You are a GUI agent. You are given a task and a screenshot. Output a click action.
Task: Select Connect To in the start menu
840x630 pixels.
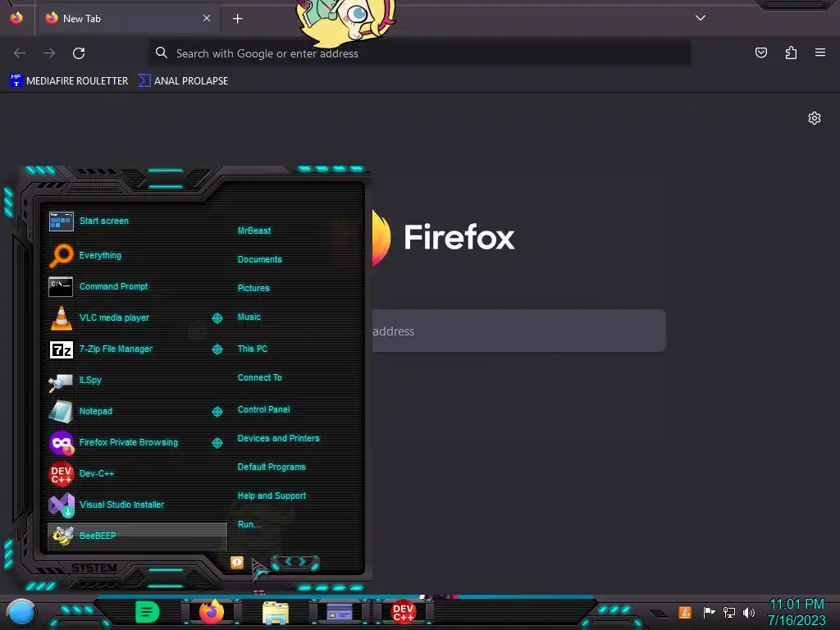coord(260,377)
